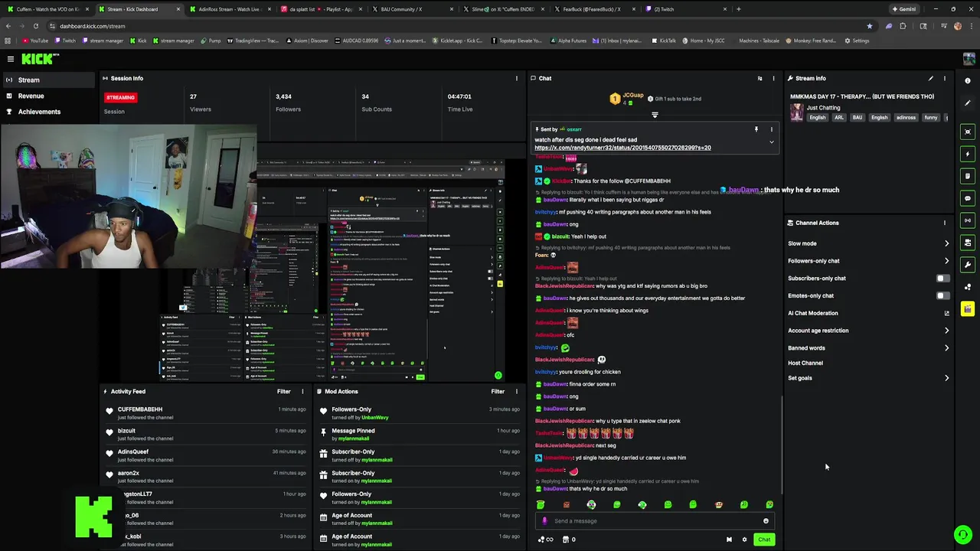Viewport: 980px width, 551px height.
Task: Click Message Pinned entry in Mod Actions
Action: [420, 434]
